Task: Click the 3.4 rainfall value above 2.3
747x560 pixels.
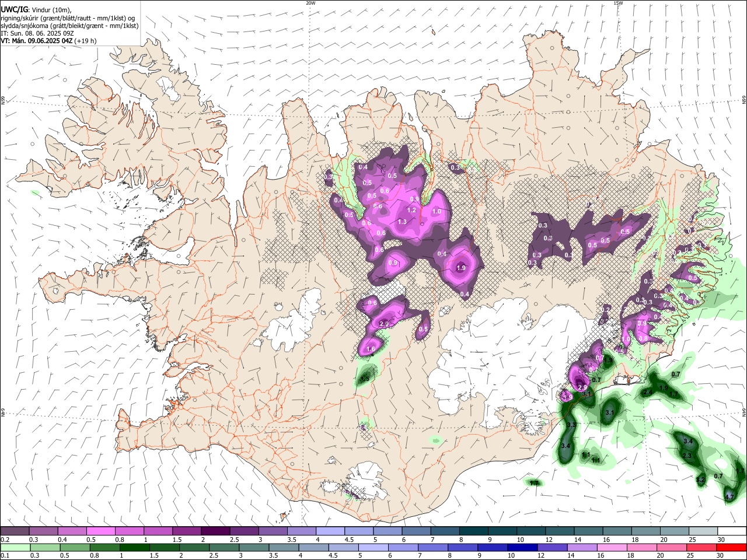Action: click(x=688, y=442)
